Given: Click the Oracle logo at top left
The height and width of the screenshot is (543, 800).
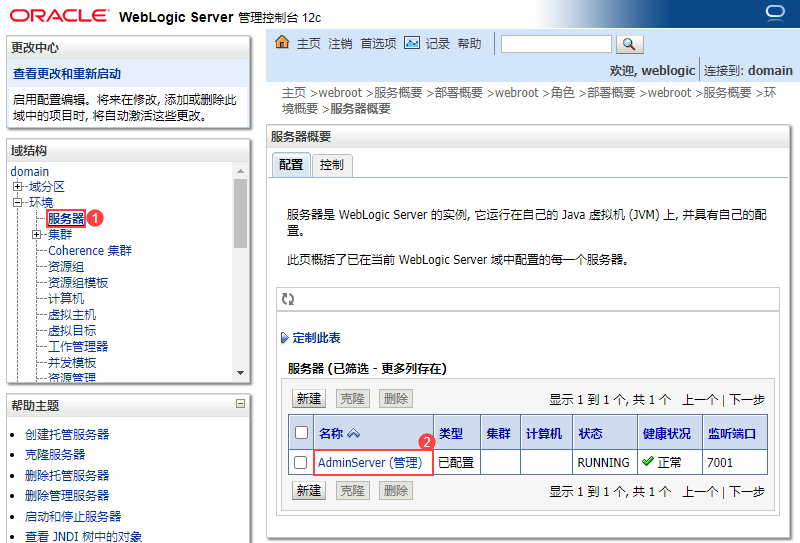Looking at the screenshot, I should pyautogui.click(x=59, y=16).
